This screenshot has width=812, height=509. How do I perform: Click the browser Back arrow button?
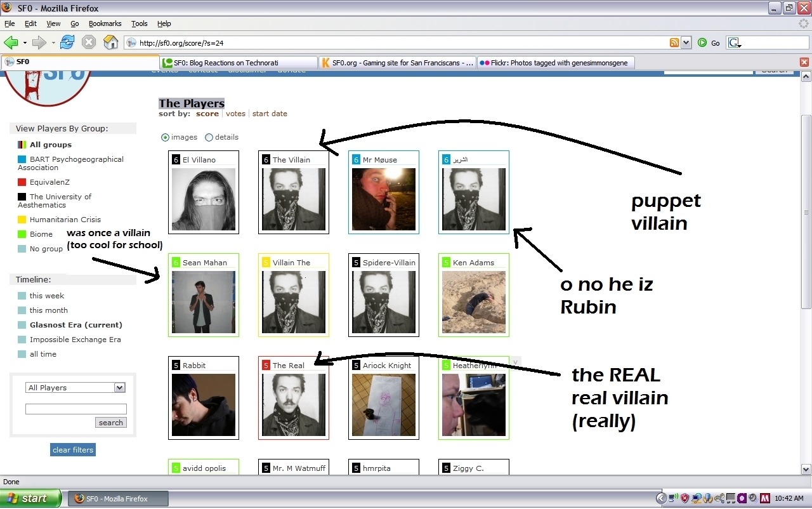coord(11,43)
